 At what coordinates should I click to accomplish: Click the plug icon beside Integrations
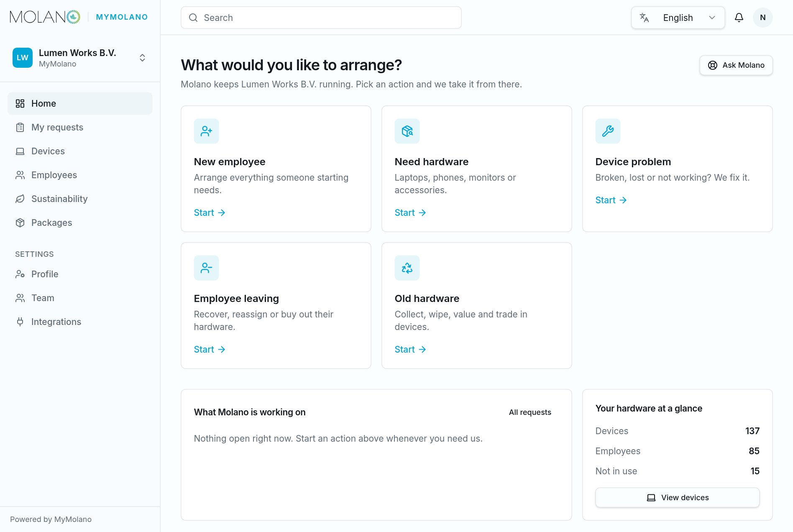[20, 322]
